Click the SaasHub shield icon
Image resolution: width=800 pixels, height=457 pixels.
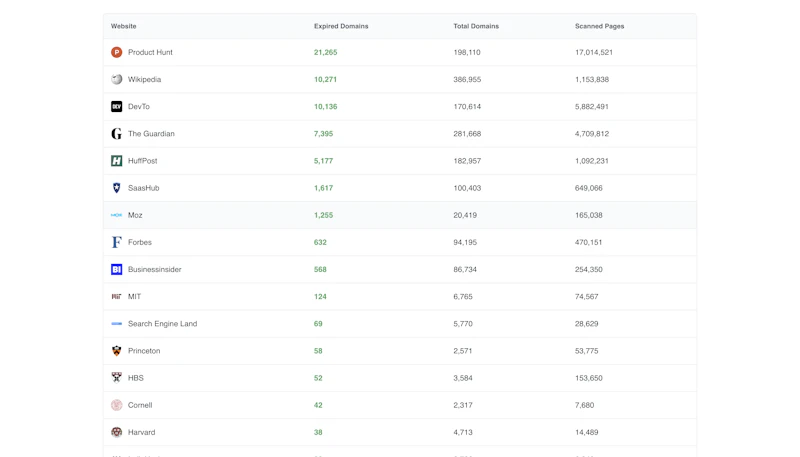pyautogui.click(x=116, y=188)
